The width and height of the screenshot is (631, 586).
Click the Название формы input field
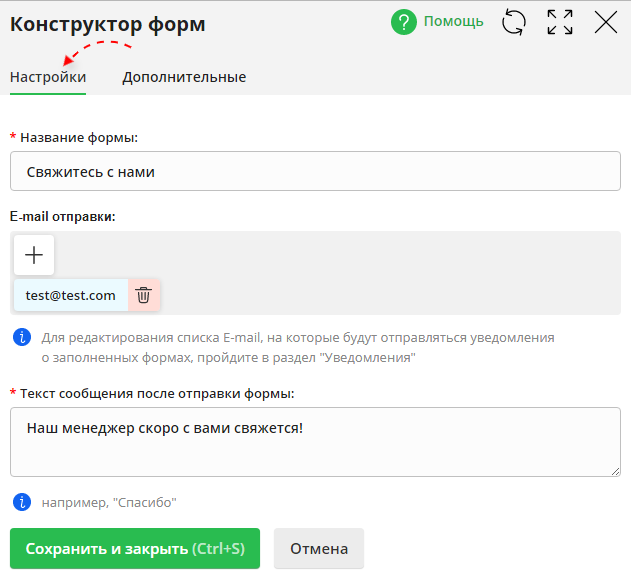click(x=315, y=171)
